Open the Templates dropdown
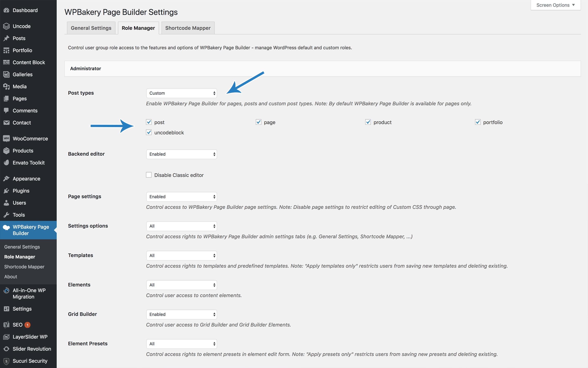Viewport: 588px width, 368px height. [x=182, y=256]
